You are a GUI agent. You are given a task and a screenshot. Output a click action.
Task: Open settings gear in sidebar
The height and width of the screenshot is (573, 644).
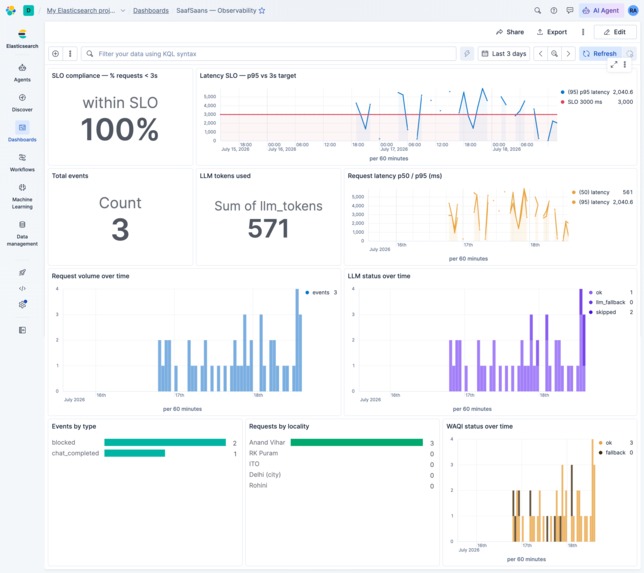[23, 304]
